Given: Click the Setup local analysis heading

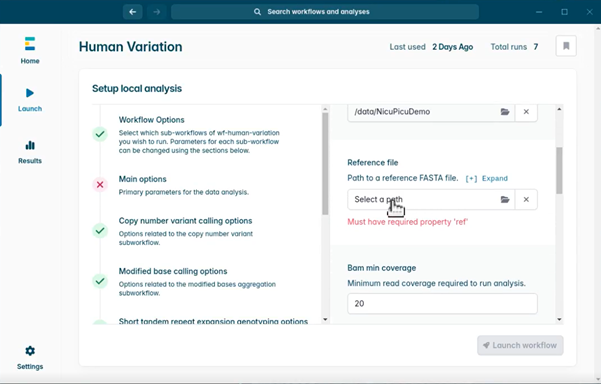Looking at the screenshot, I should tap(137, 89).
